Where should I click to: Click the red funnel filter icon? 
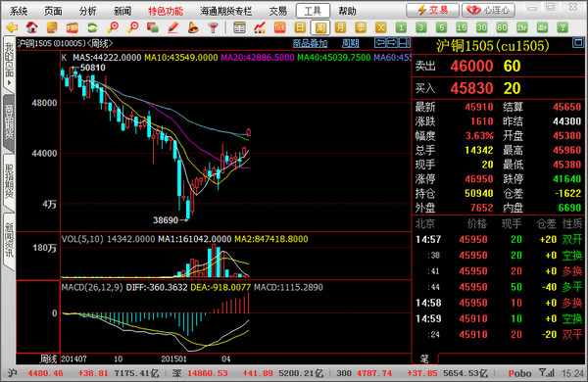click(213, 27)
